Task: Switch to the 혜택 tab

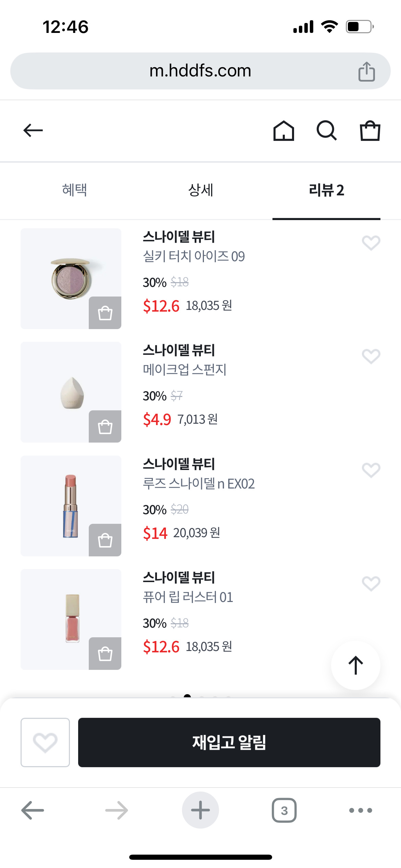Action: [x=74, y=190]
